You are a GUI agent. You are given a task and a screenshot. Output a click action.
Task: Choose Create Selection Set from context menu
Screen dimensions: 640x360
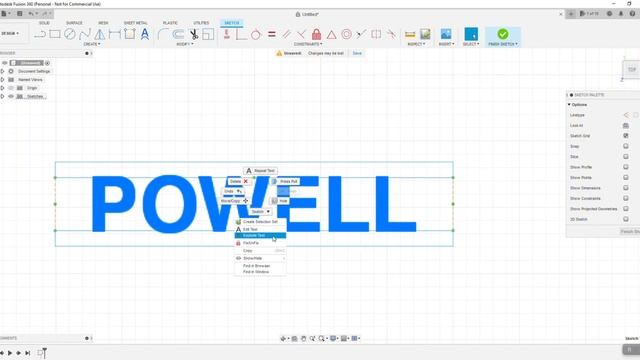tap(260, 222)
